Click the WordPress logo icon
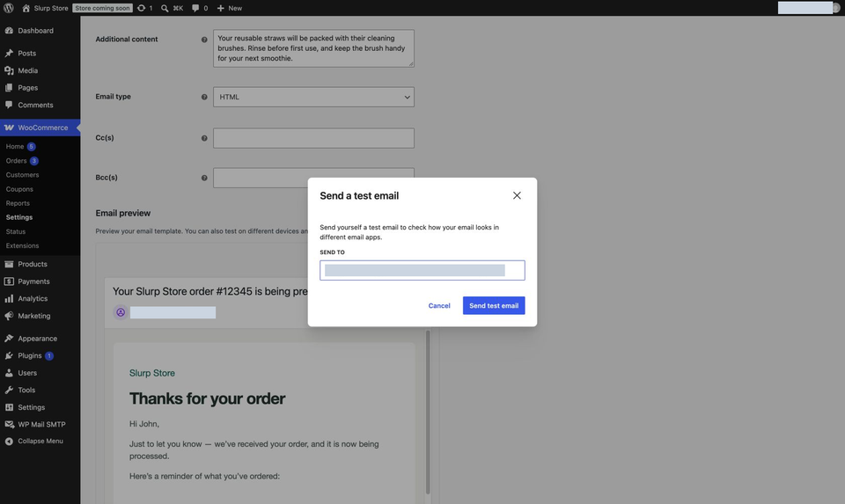The height and width of the screenshot is (504, 845). coord(9,8)
